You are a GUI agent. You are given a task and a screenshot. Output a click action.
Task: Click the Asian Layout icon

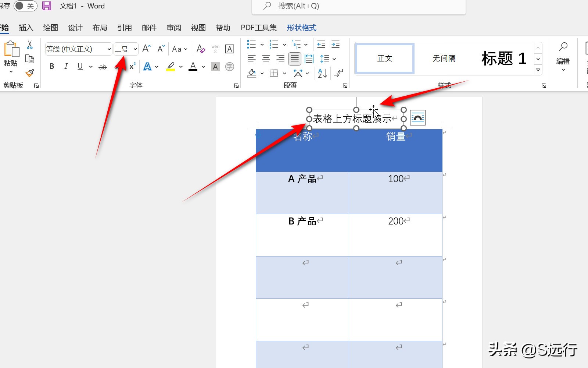coord(298,74)
